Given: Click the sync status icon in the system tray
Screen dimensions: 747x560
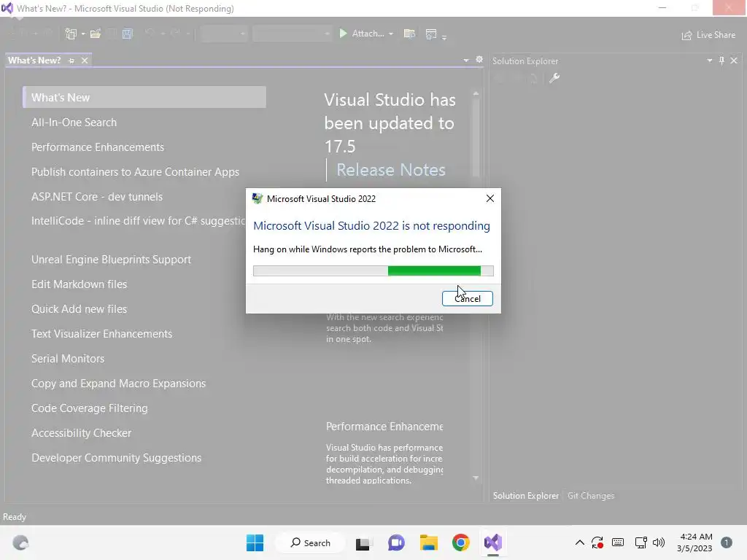Looking at the screenshot, I should 597,542.
